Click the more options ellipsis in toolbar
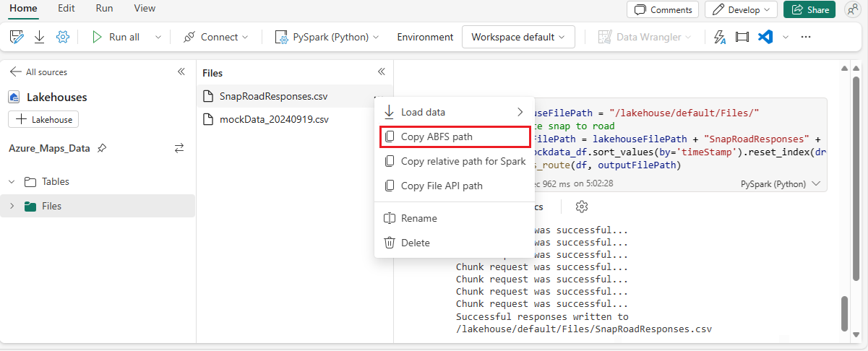Screen dimensions: 868x351 pos(806,37)
